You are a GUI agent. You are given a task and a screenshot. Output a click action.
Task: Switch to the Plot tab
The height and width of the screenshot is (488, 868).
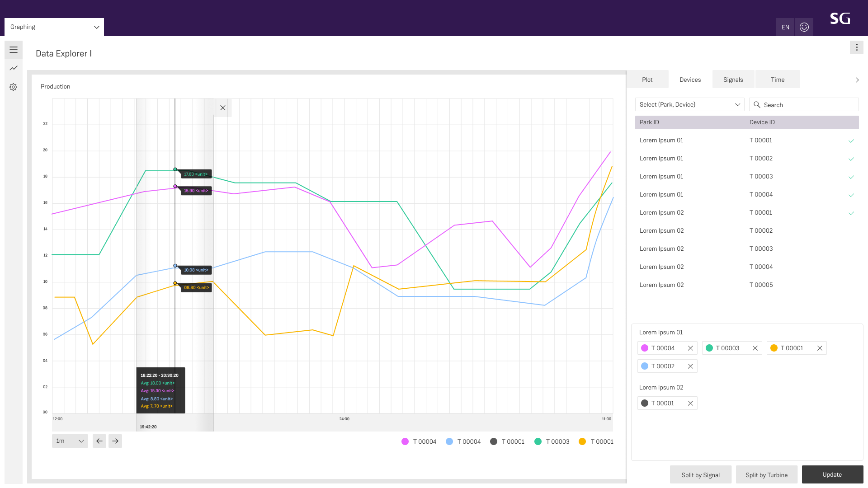tap(647, 80)
